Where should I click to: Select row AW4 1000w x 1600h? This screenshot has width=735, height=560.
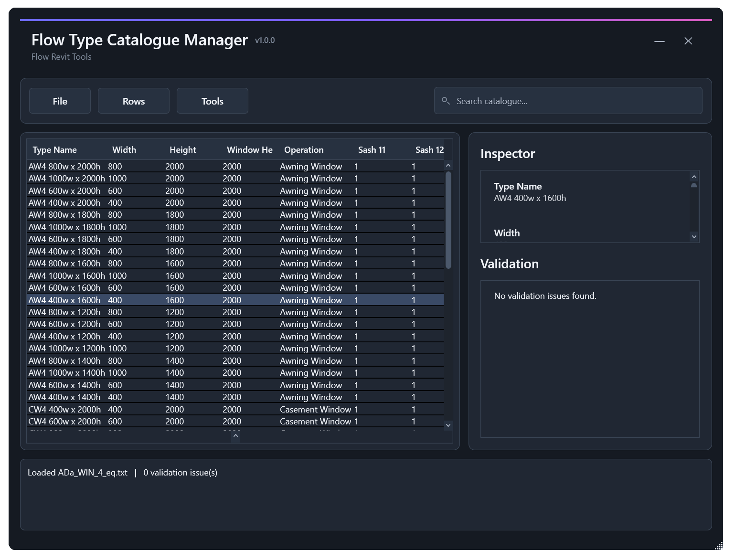coord(235,275)
